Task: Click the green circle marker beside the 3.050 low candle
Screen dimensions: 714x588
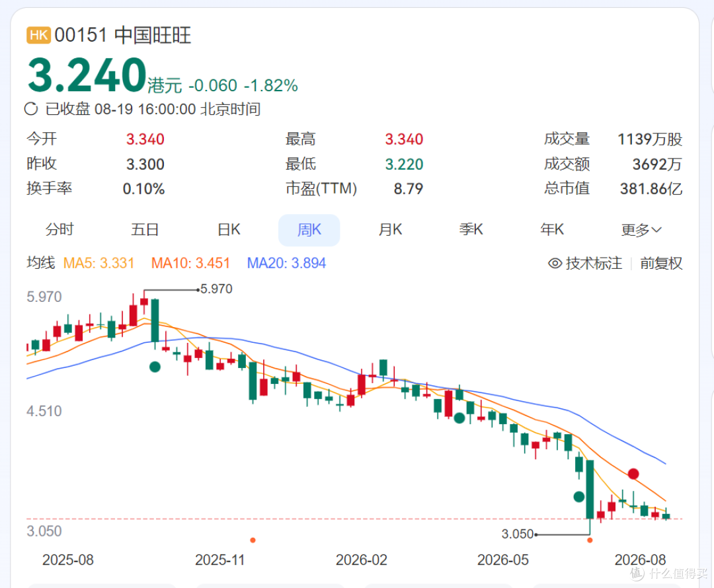Action: 578,497
